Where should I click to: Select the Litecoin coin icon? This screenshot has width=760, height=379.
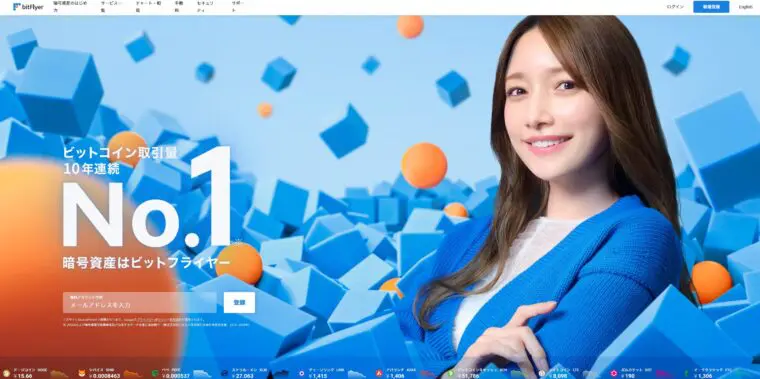click(x=541, y=373)
